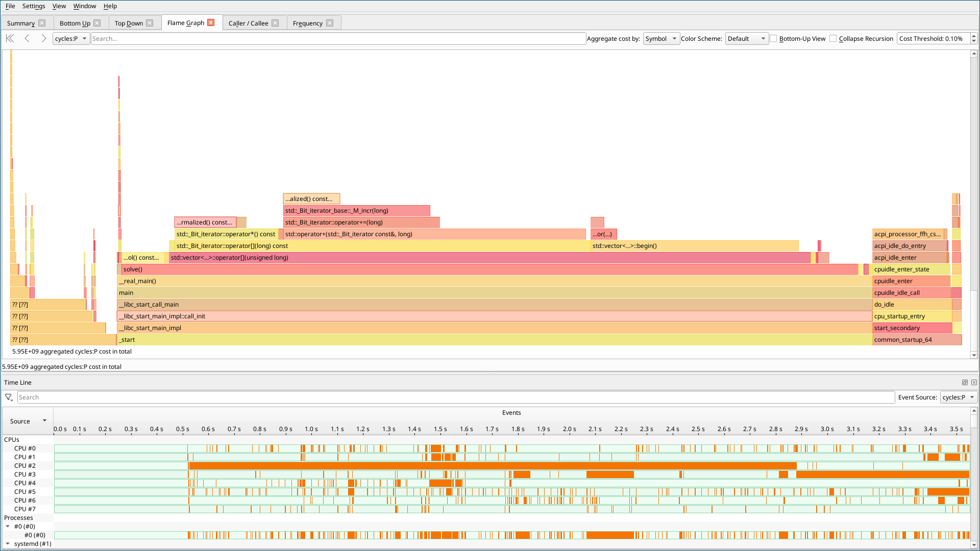Collapse the #0 (#0) process tree
Viewport: 980px width, 551px height.
tap(8, 526)
